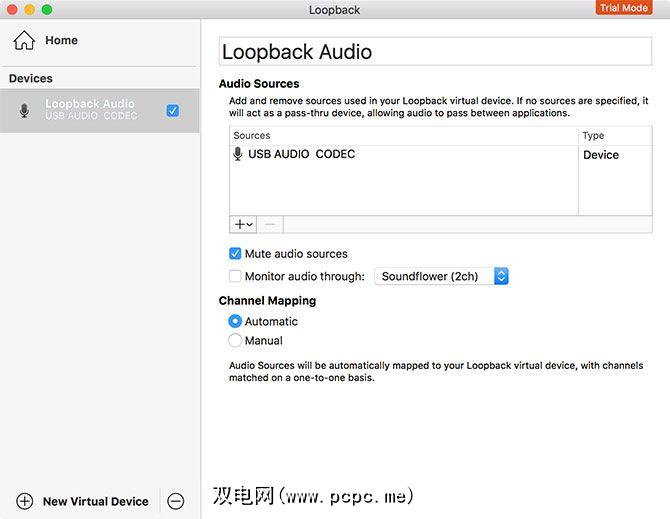Screen dimensions: 670x519
Task: Click the Loopback Audio microphone icon in sidebar
Action: coord(25,110)
